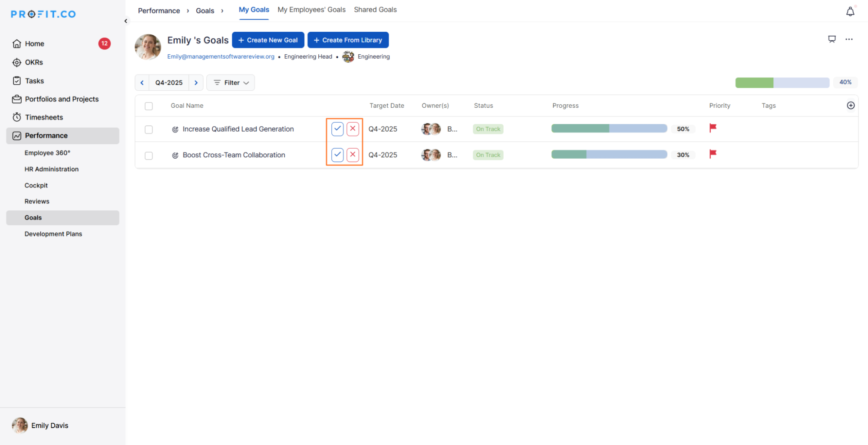
Task: Approve Increase Qualified Lead Generation with checkmark
Action: (337, 129)
